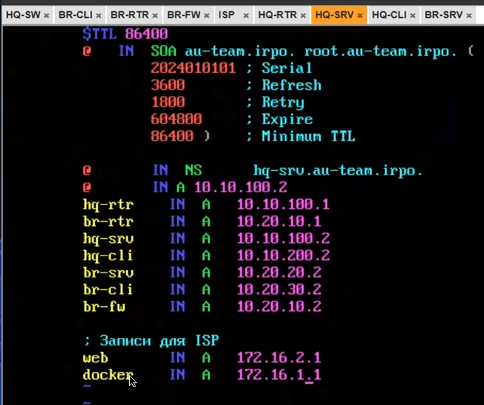The image size is (484, 405).
Task: Switch to the HQ-RTR tab
Action: pos(282,15)
